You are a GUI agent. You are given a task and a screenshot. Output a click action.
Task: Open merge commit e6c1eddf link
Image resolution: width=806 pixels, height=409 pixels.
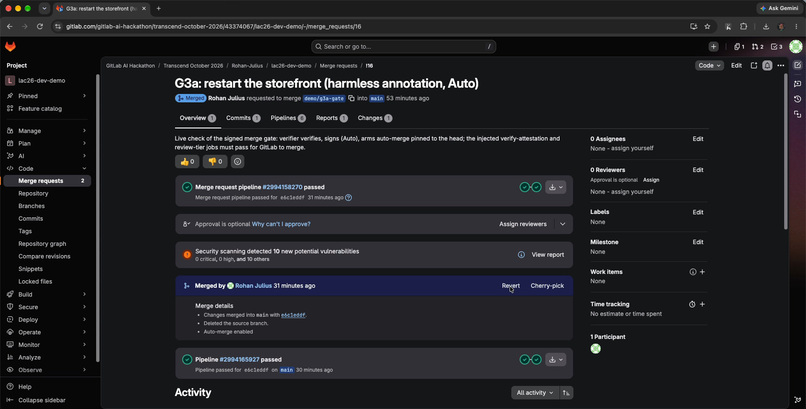click(x=294, y=315)
